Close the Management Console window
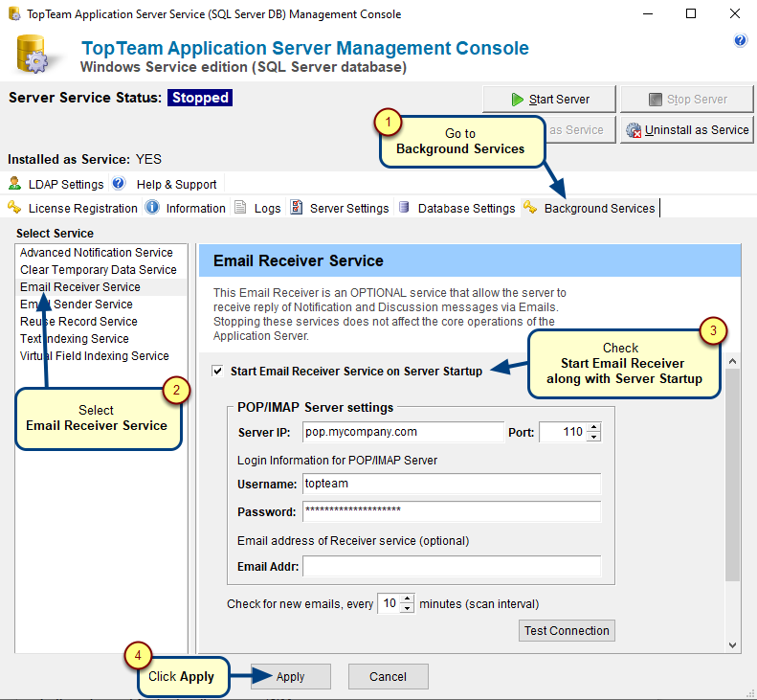The height and width of the screenshot is (700, 757). (734, 14)
